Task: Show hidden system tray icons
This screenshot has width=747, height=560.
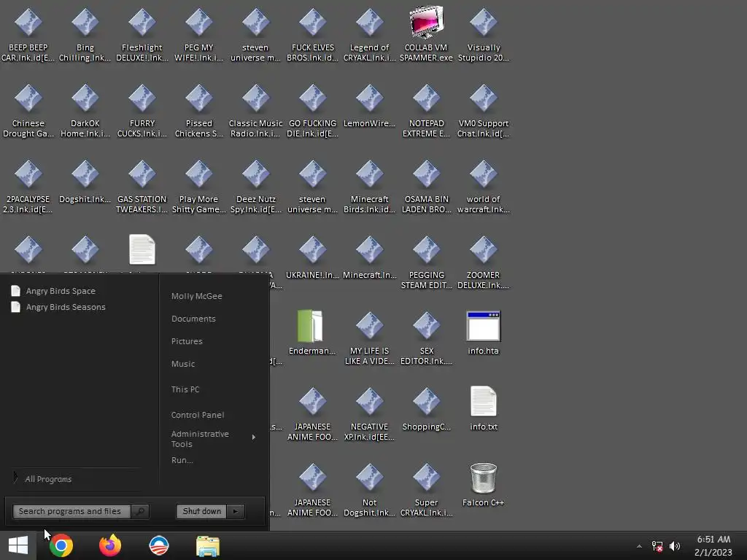Action: click(x=639, y=546)
